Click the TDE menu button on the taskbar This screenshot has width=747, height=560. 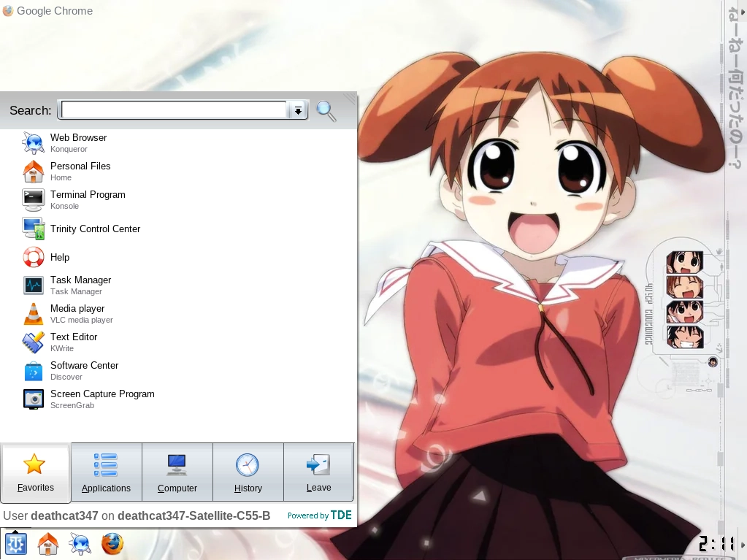(15, 543)
